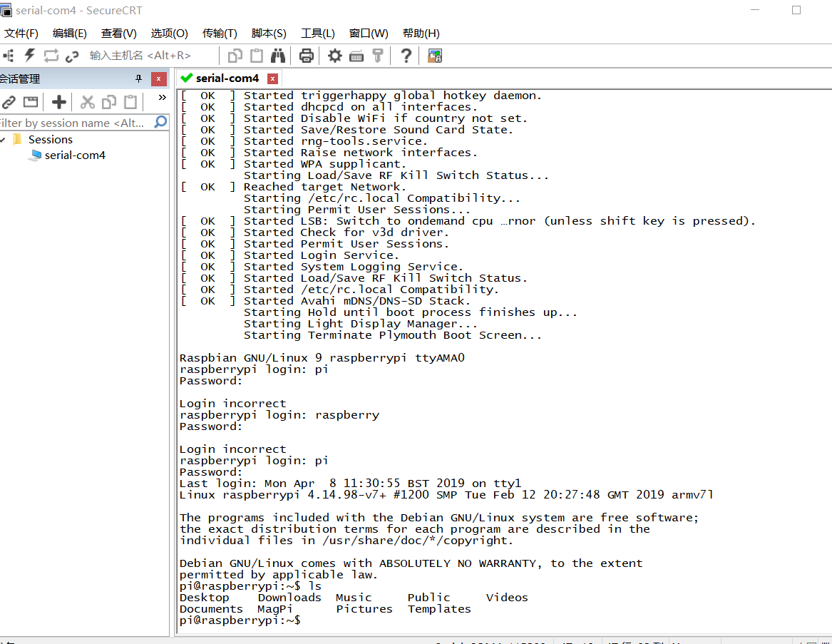Minimize the SecureCRT window
The height and width of the screenshot is (644, 832).
click(756, 10)
